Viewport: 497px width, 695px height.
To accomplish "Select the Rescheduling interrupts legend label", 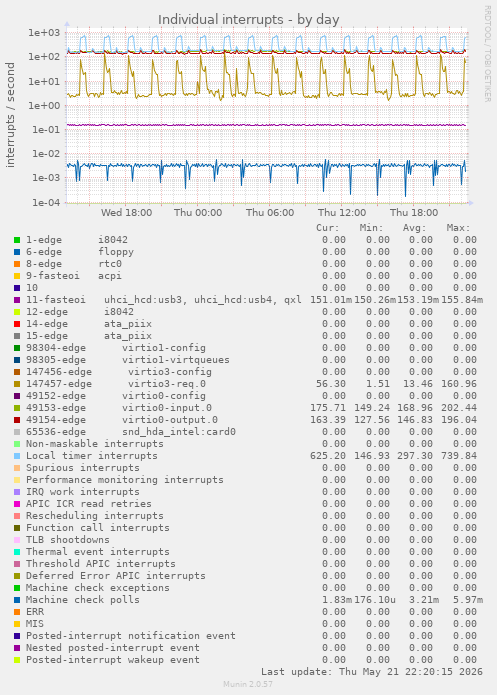I will click(94, 516).
